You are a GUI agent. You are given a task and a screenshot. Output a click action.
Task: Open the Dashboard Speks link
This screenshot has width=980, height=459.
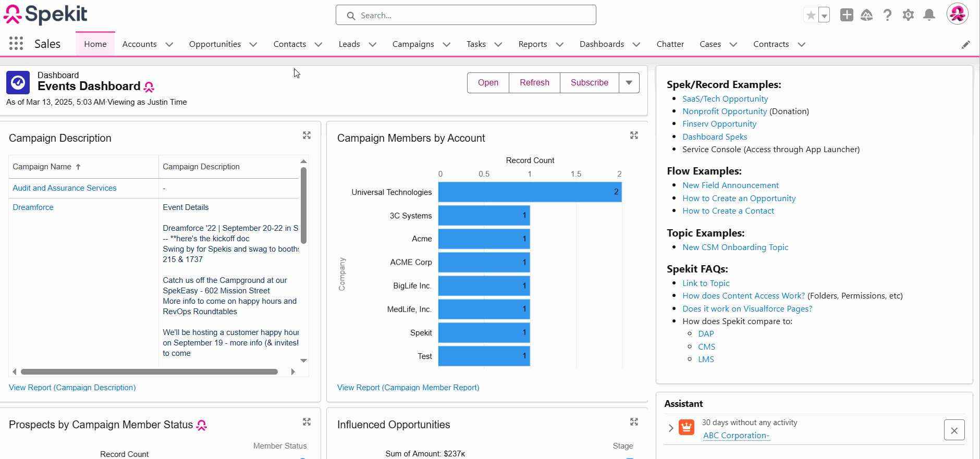[x=715, y=137]
